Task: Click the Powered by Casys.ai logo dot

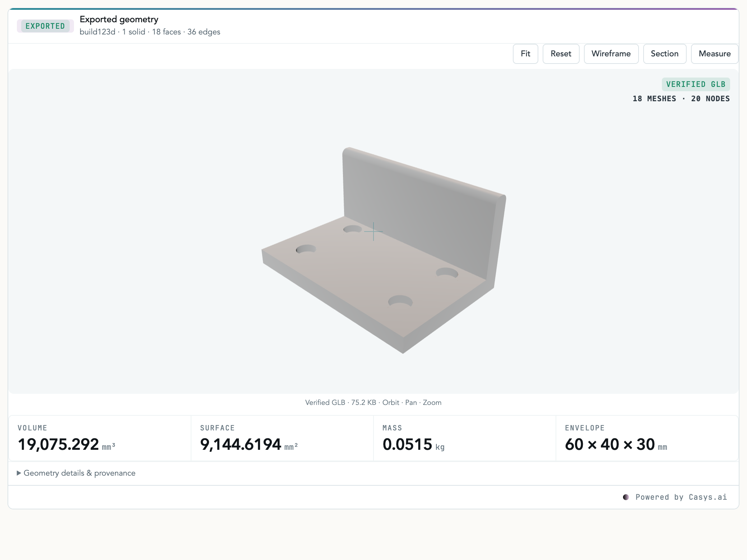Action: 626,497
